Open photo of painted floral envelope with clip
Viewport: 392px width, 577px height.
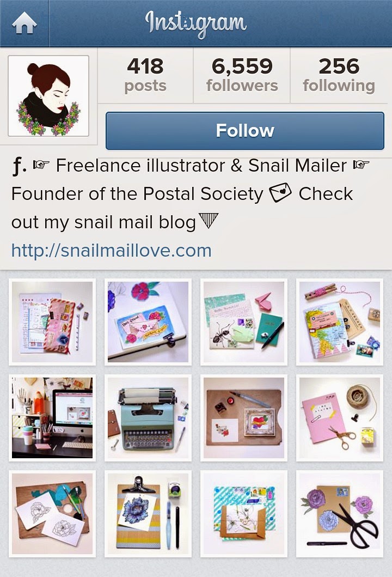pos(148,322)
